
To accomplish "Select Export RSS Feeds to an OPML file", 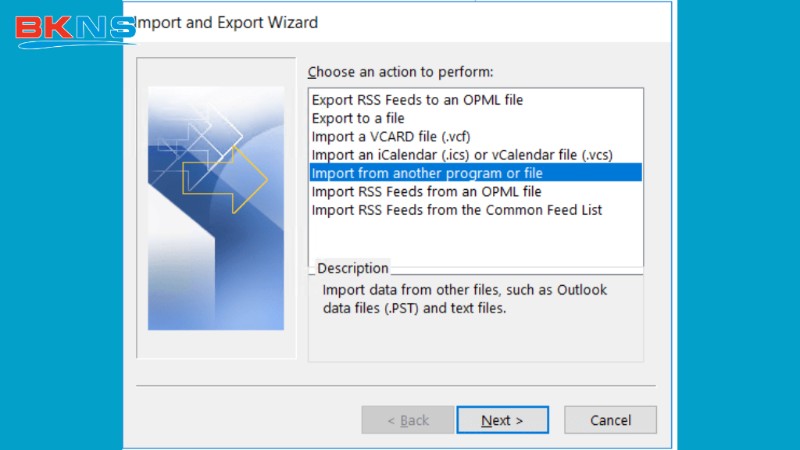I will [x=417, y=100].
